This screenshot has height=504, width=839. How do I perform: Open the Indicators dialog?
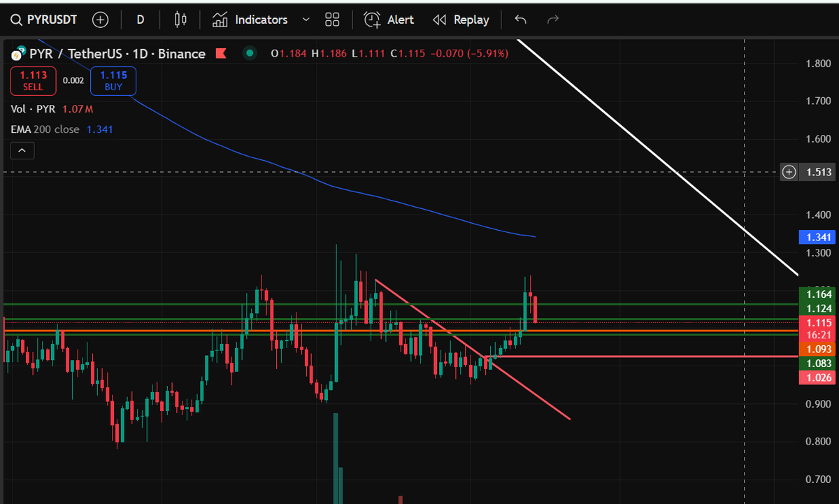tap(251, 20)
